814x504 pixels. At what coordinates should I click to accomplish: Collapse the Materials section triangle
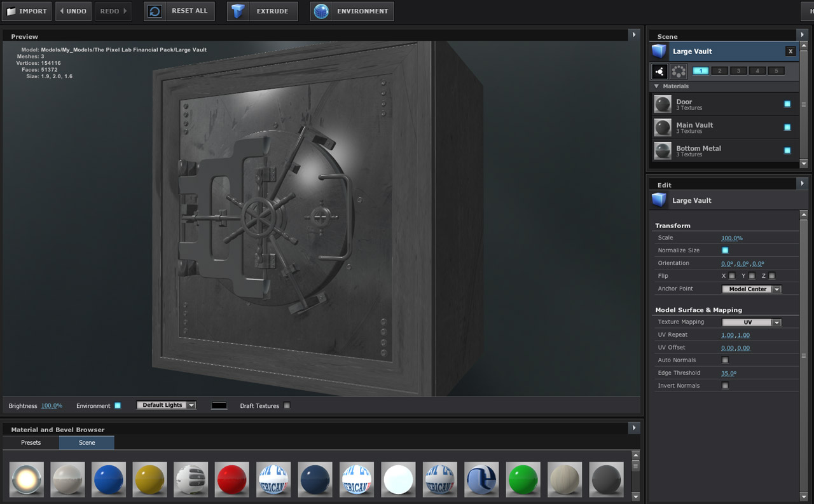click(x=656, y=86)
